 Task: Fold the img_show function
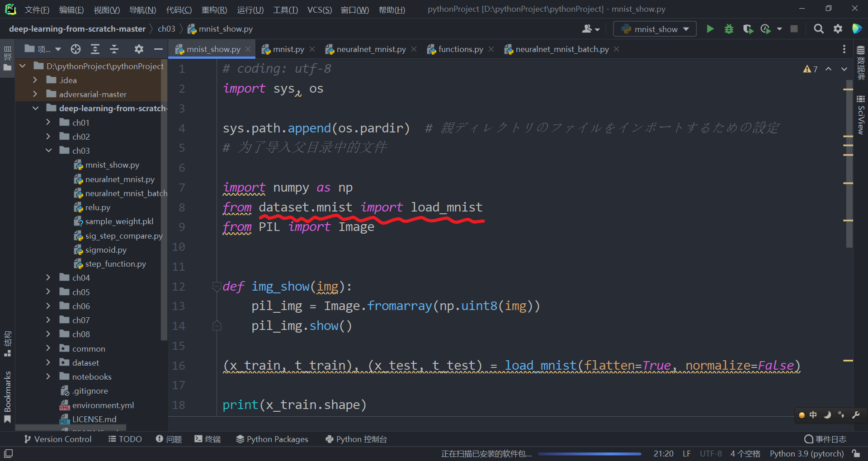click(x=217, y=287)
